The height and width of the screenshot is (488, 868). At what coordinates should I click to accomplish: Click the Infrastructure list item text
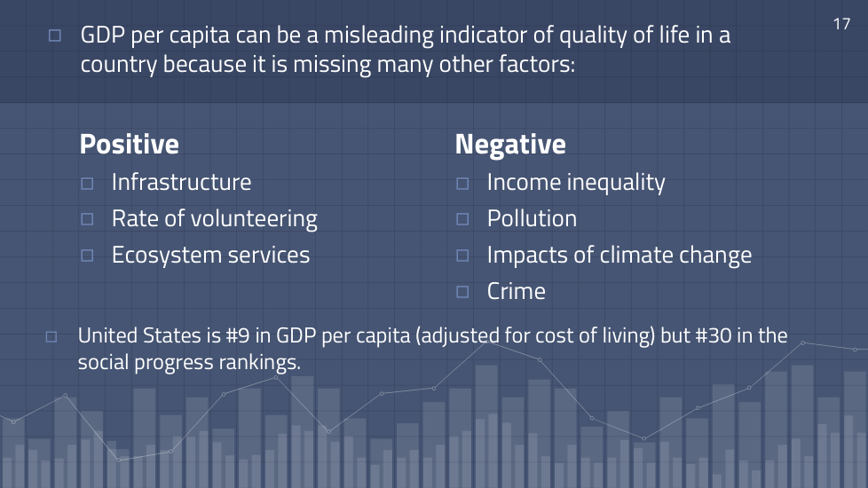tap(181, 183)
